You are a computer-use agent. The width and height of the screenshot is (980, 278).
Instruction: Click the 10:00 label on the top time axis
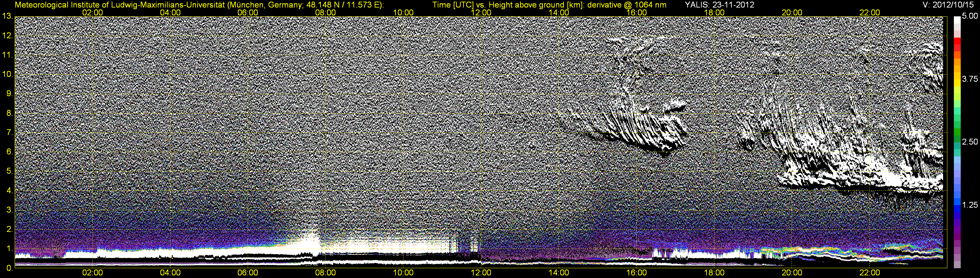pos(403,12)
